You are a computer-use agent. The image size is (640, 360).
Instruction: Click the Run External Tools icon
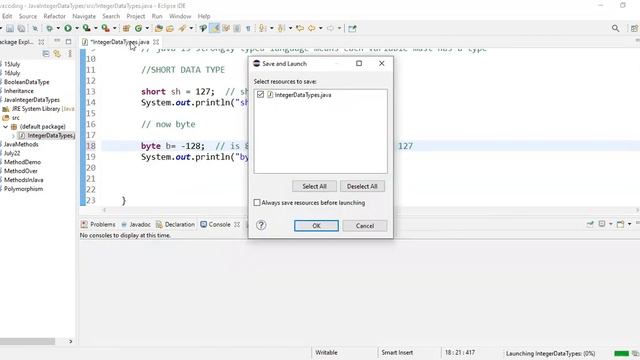(x=105, y=28)
